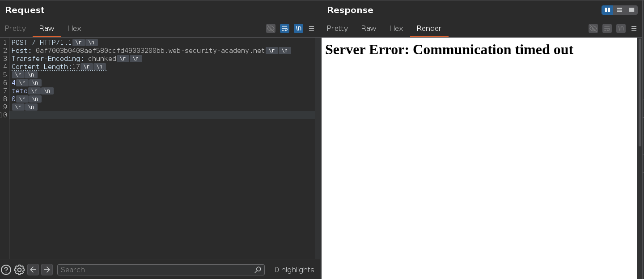Go to previous search match arrow
644x279 pixels.
33,270
